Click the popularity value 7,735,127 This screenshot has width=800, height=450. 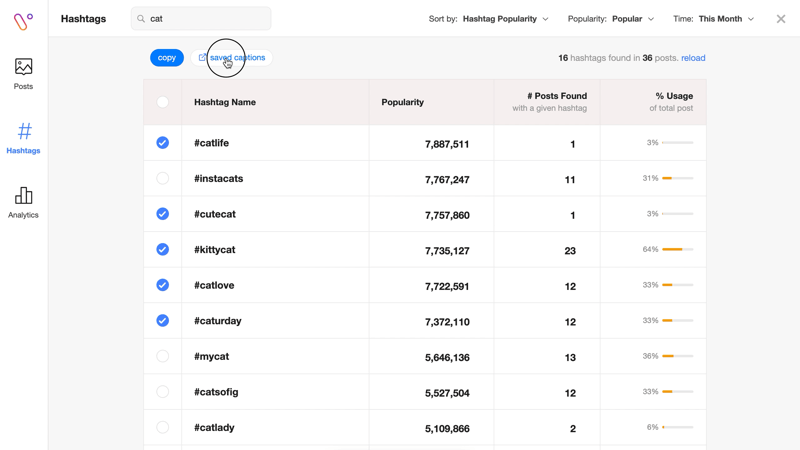tap(447, 251)
